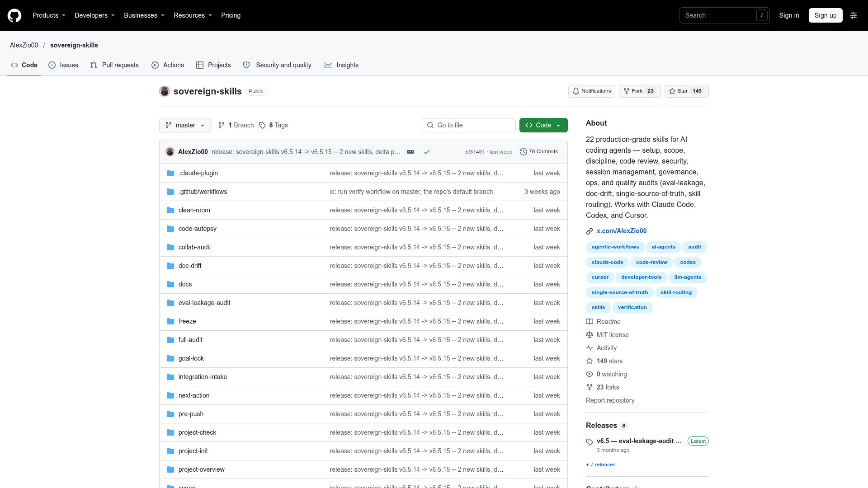Click the fork icon beside 23 forks

tap(590, 387)
